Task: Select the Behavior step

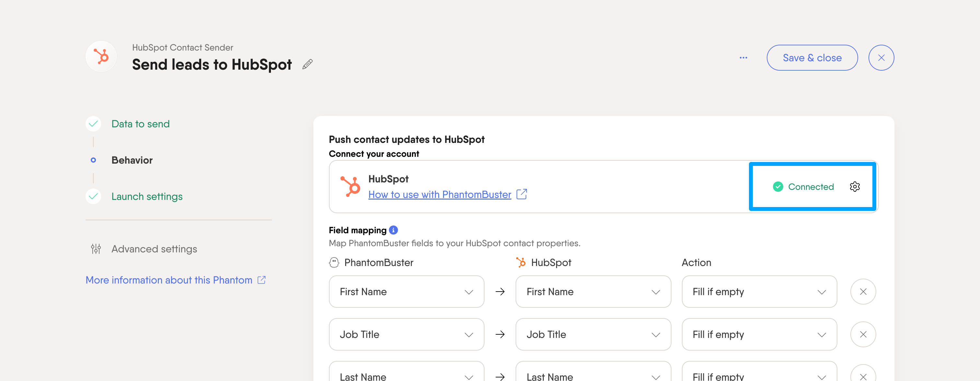Action: tap(132, 160)
